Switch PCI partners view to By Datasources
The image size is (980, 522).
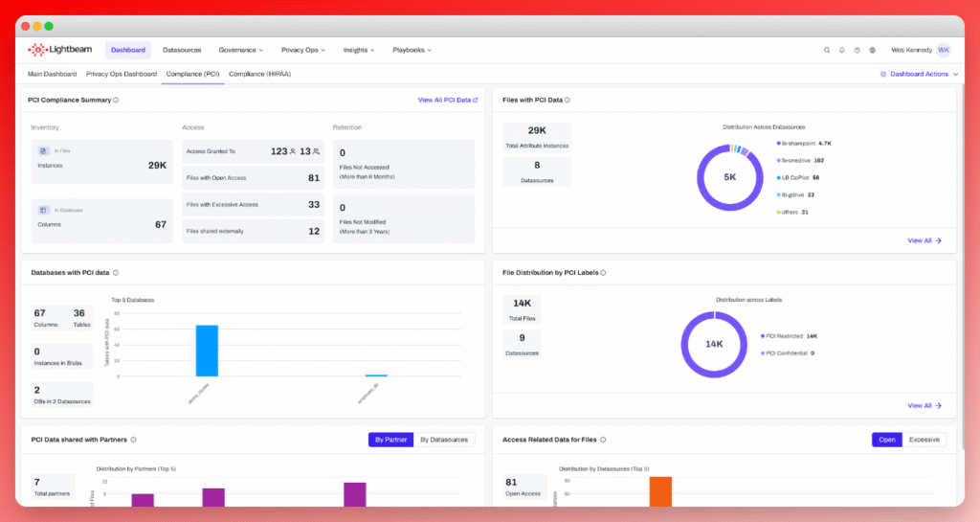445,440
